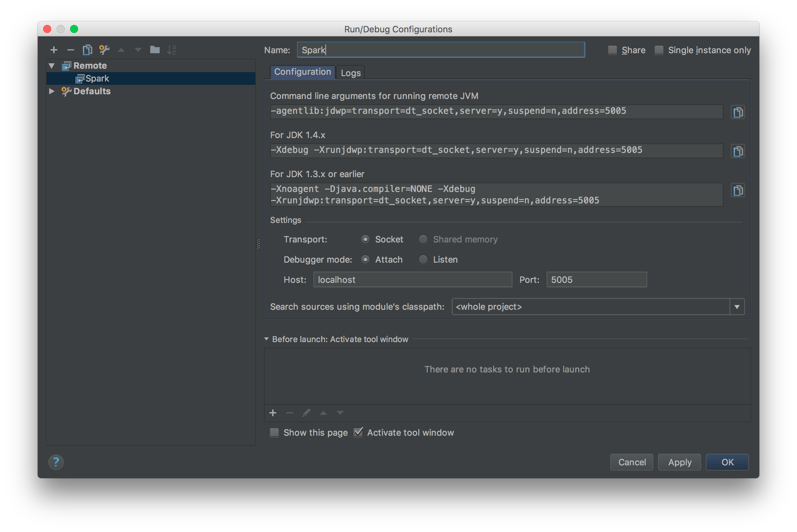
Task: Click the Apply button
Action: (679, 462)
